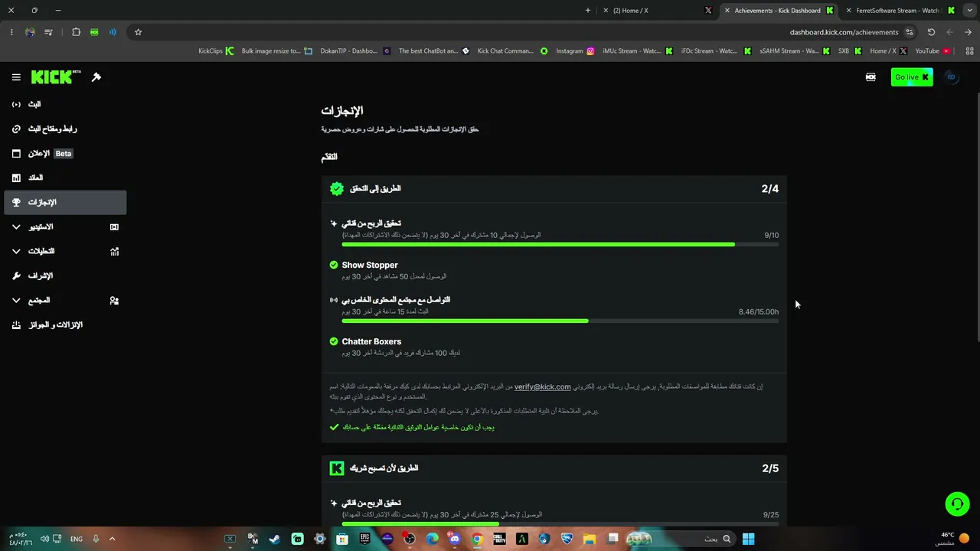Open Google Chrome from the taskbar
The width and height of the screenshot is (980, 551).
477,539
